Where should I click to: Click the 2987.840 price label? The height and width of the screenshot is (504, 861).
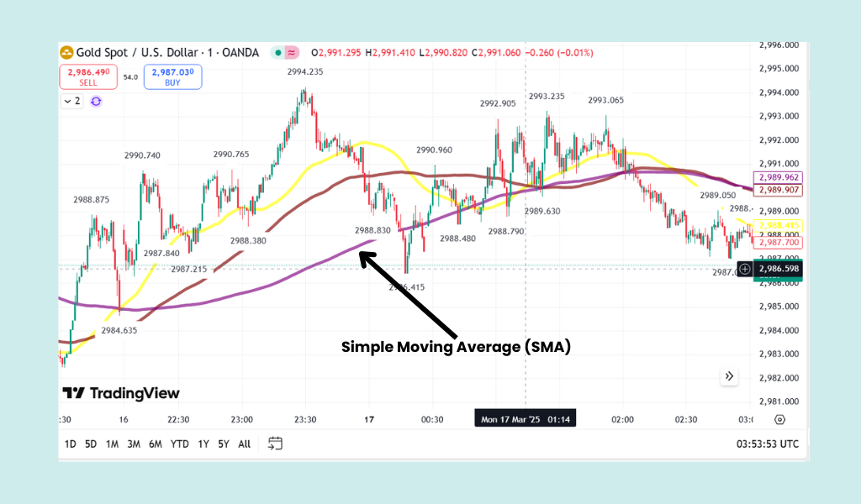pyautogui.click(x=161, y=254)
